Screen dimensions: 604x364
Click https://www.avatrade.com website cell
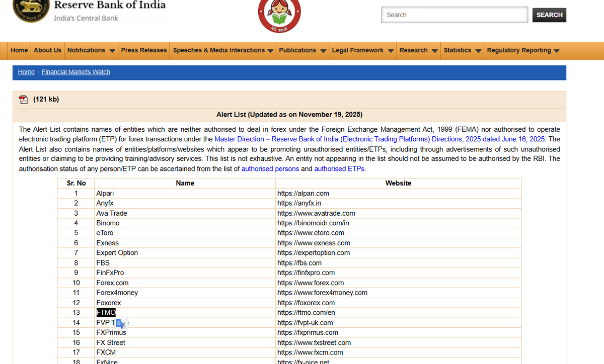click(398, 213)
